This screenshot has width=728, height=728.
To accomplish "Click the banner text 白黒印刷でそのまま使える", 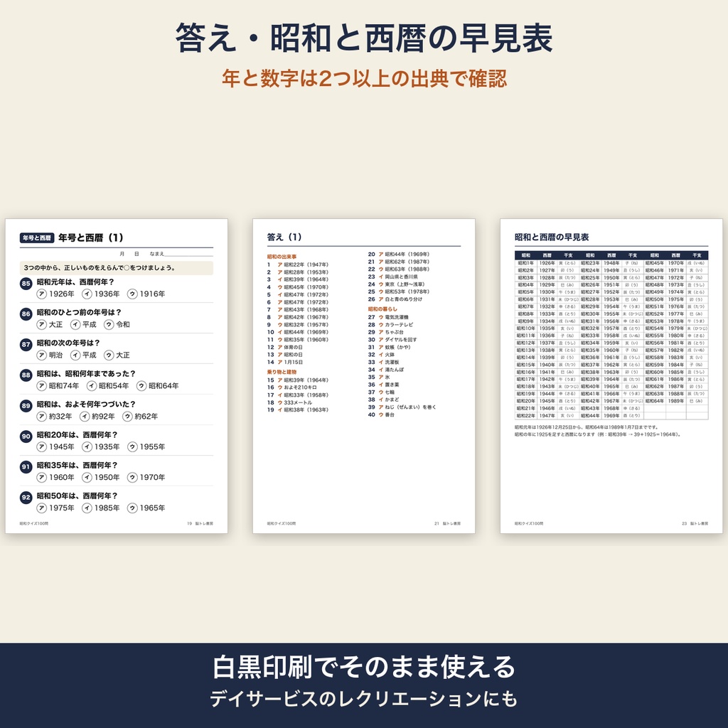I will tap(364, 667).
